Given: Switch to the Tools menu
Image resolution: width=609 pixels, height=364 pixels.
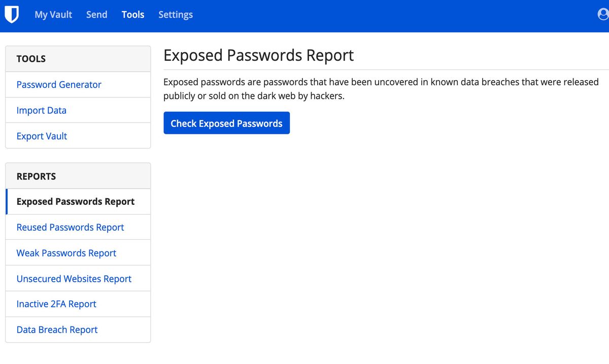Looking at the screenshot, I should [132, 15].
